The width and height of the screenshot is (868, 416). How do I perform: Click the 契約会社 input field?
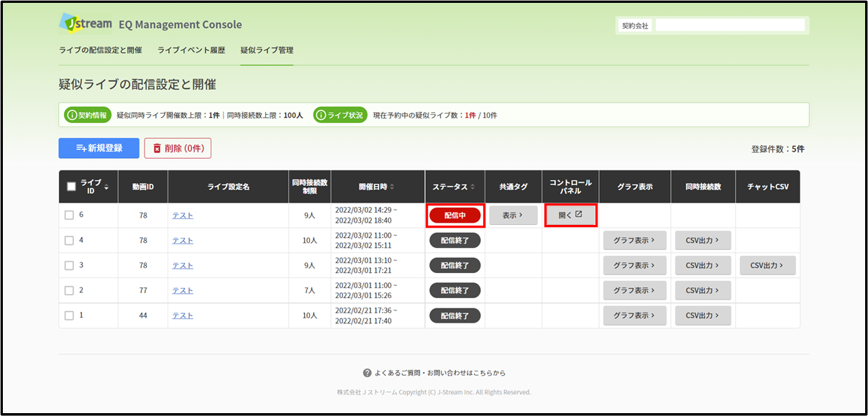click(730, 25)
